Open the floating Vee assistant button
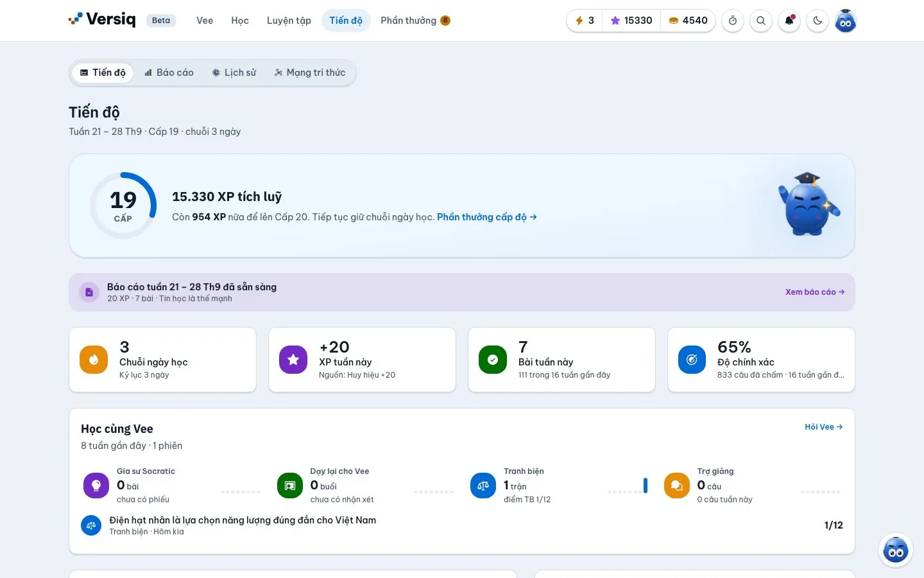This screenshot has height=578, width=924. coord(896,550)
